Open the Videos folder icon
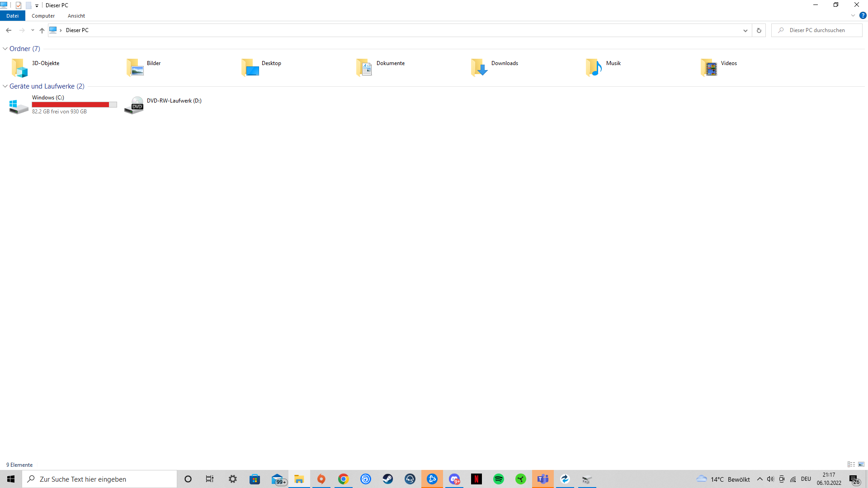Viewport: 868px width, 488px height. [x=709, y=67]
